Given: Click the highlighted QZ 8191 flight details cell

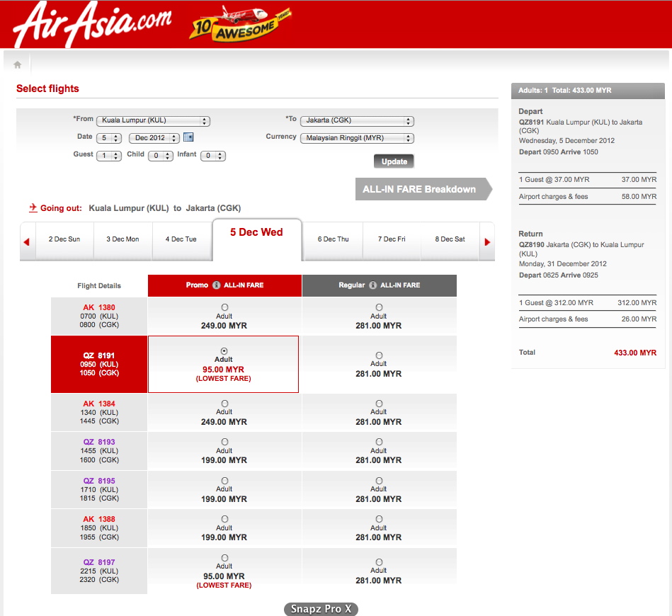Looking at the screenshot, I should [99, 365].
